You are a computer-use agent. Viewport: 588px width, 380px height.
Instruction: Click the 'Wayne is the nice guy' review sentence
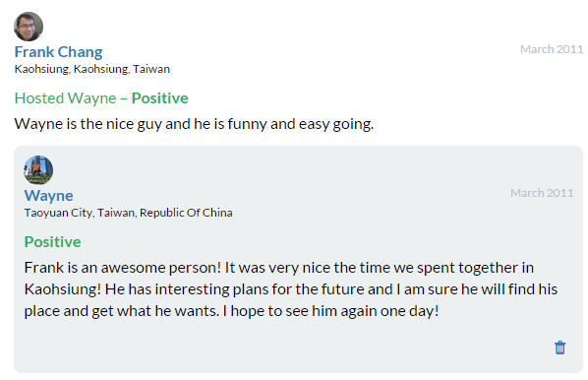[x=194, y=124]
